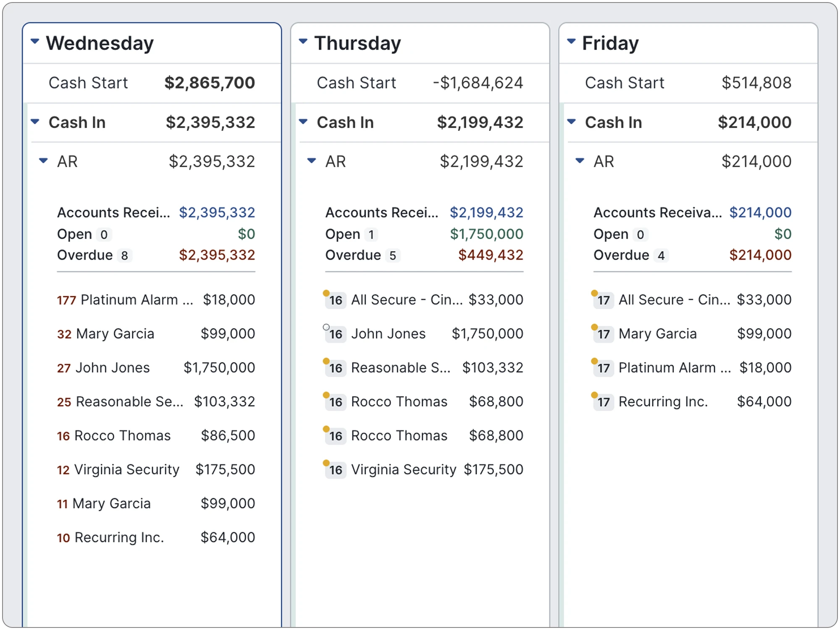Select Thursday's Reasonable S... invoice name
The width and height of the screenshot is (840, 630).
click(401, 368)
